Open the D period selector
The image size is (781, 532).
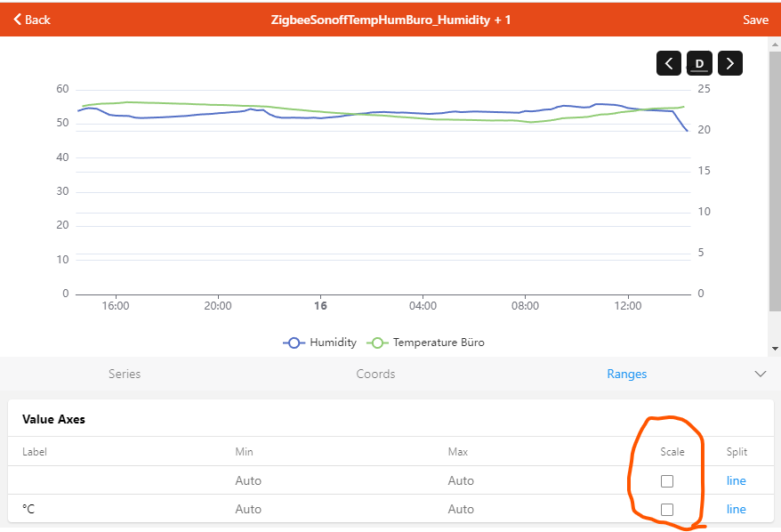699,63
